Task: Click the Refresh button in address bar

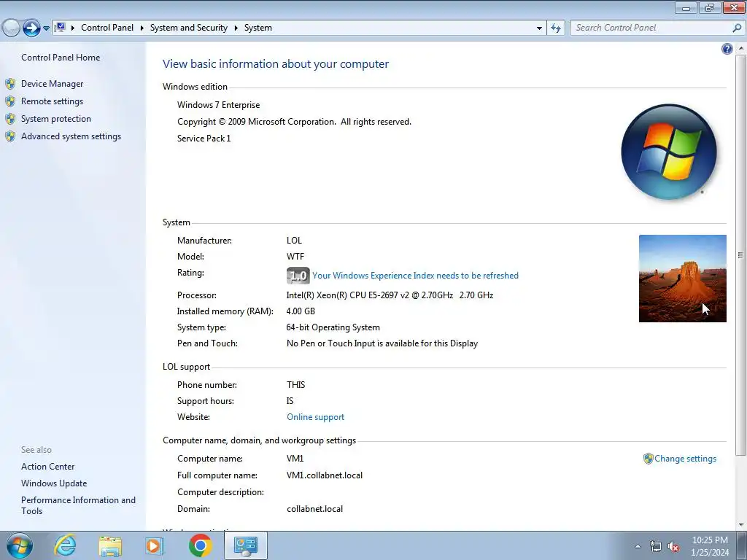Action: (x=556, y=28)
